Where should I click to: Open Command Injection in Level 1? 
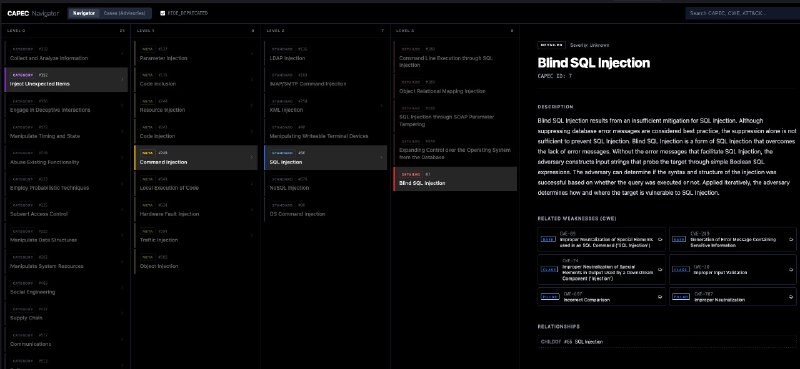point(195,158)
